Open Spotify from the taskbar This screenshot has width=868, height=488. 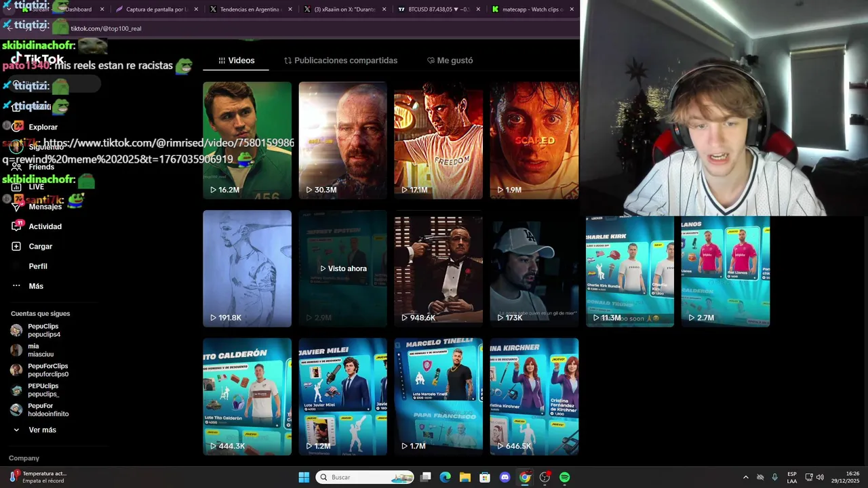pos(564,477)
